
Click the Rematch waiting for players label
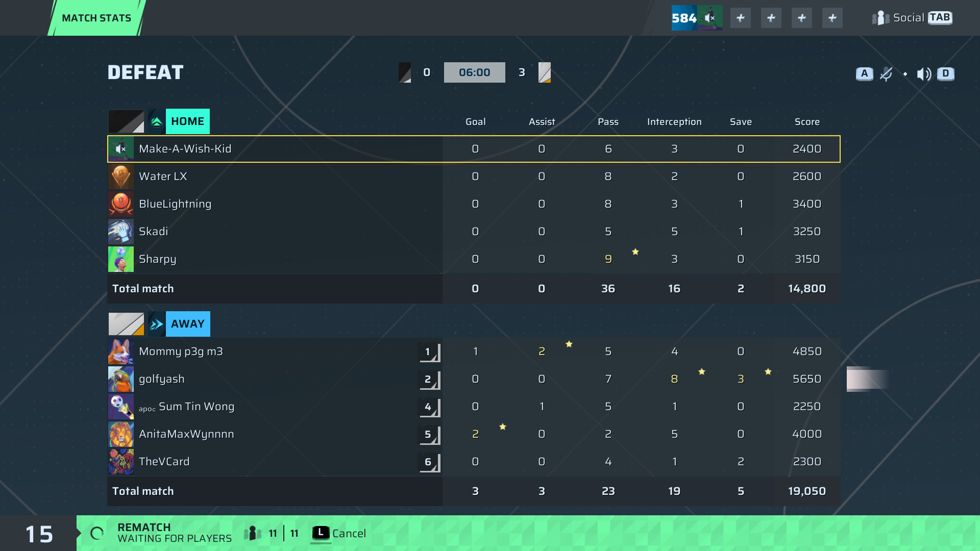point(175,533)
